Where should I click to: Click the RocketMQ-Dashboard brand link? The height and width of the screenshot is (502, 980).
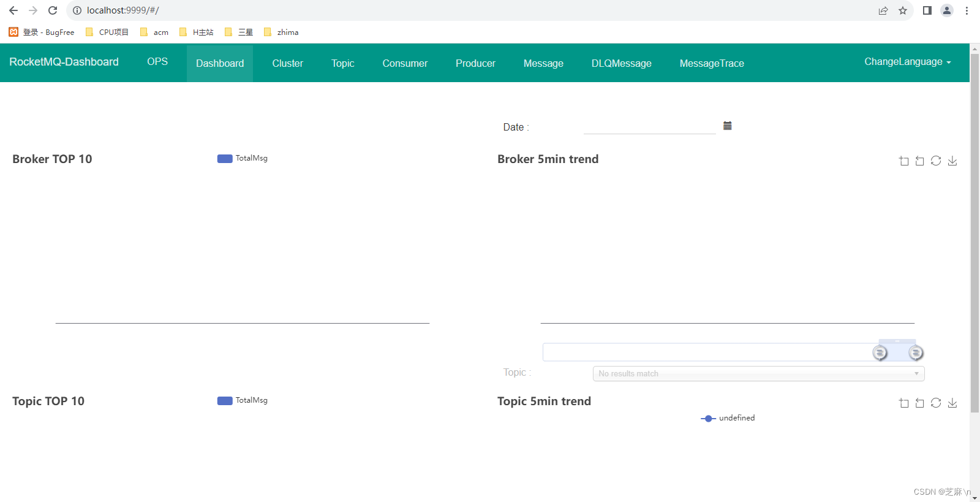click(64, 62)
